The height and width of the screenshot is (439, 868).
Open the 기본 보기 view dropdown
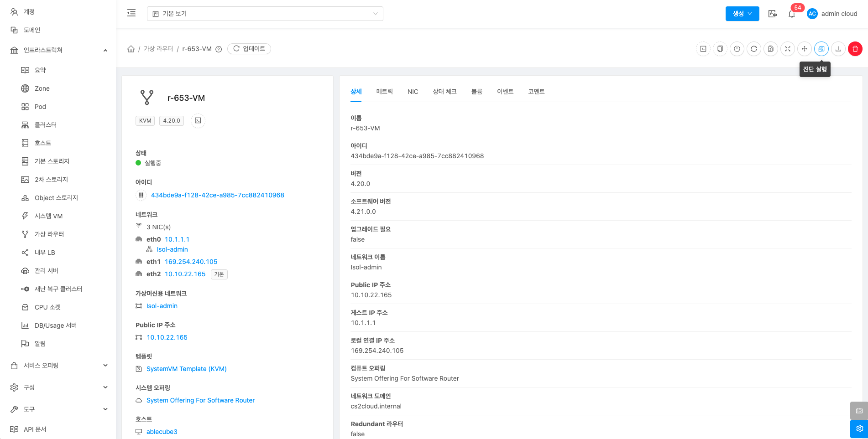265,14
